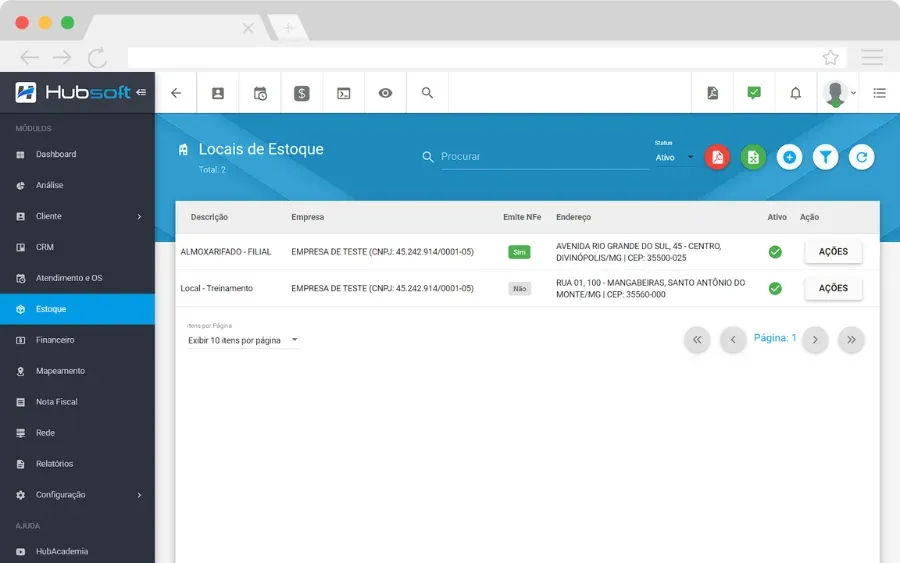
Task: Open HubAcademia help link
Action: 77,552
